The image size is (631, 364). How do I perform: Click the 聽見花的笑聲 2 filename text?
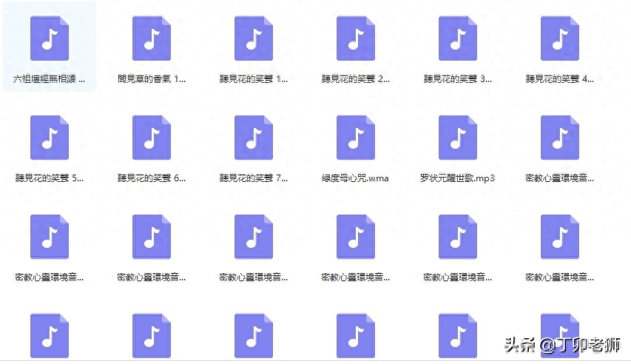[x=356, y=78]
